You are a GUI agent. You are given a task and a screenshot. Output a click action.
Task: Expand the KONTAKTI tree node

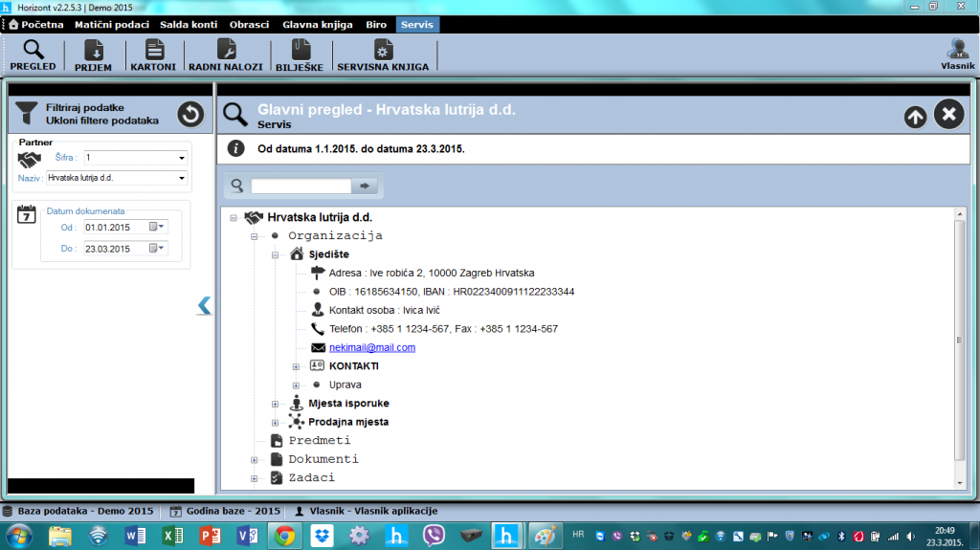click(297, 367)
